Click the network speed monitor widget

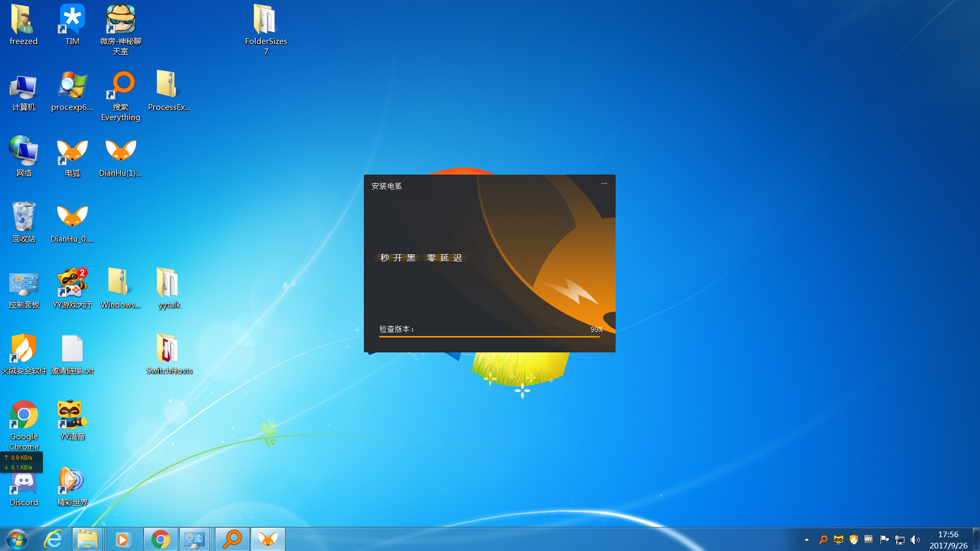tap(21, 462)
